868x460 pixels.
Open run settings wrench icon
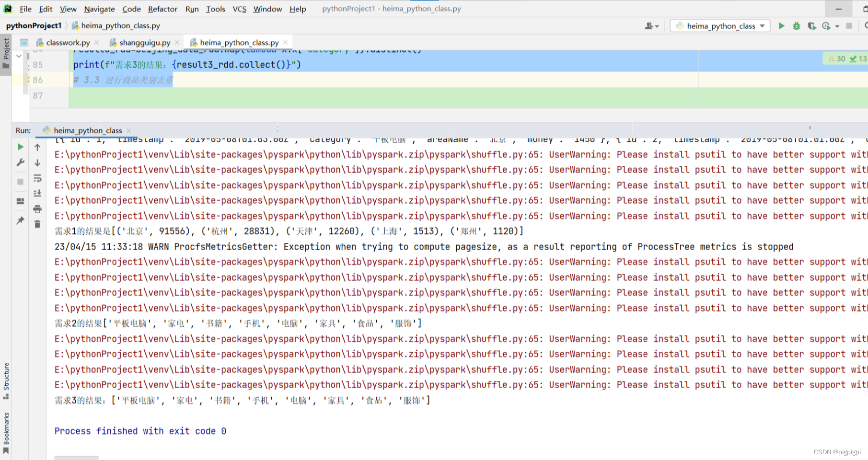tap(20, 163)
